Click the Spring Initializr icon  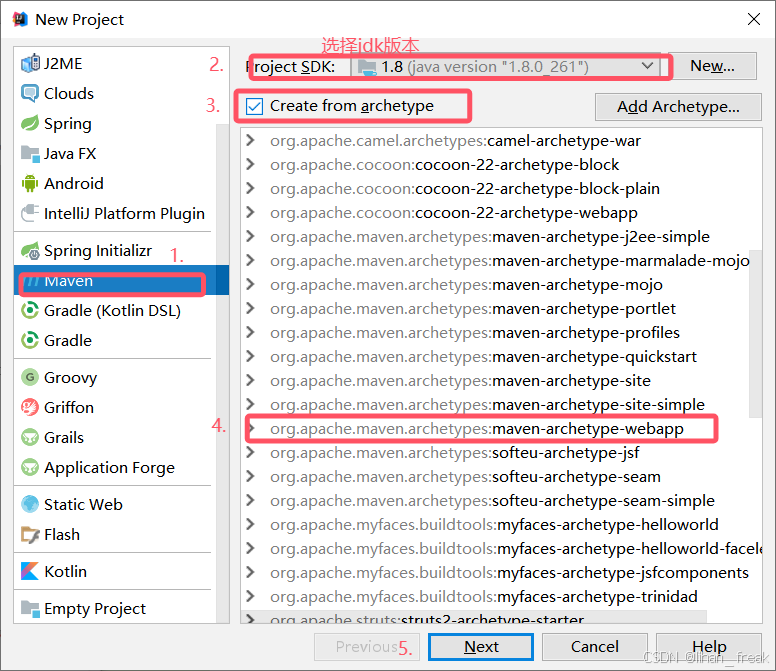tap(30, 251)
